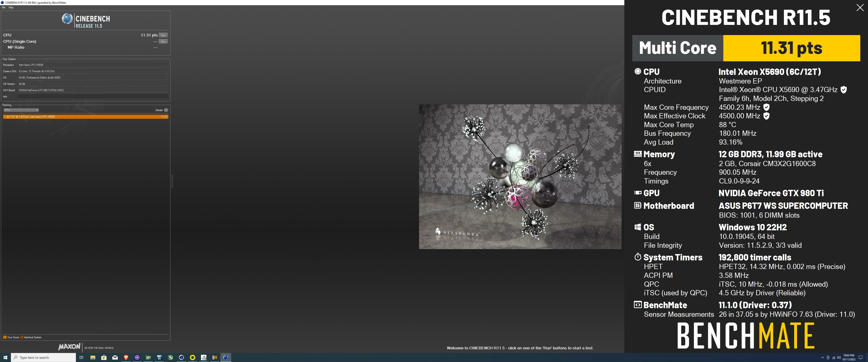Open the white cubes taskbar app icon

203,358
